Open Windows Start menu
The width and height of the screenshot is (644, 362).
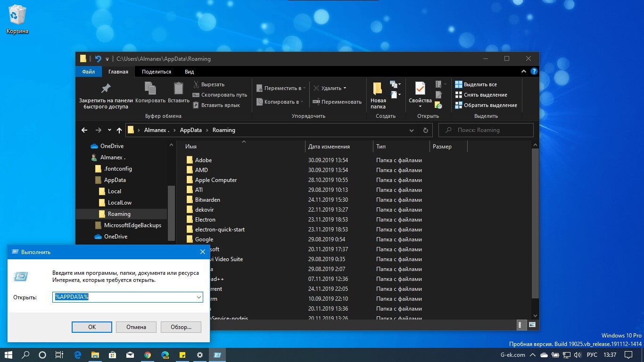point(8,355)
